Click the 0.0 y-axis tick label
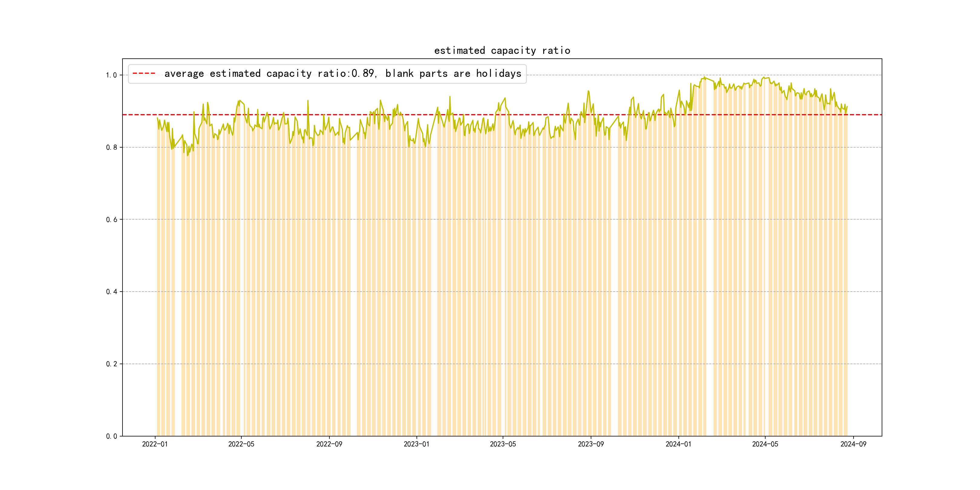 click(111, 436)
